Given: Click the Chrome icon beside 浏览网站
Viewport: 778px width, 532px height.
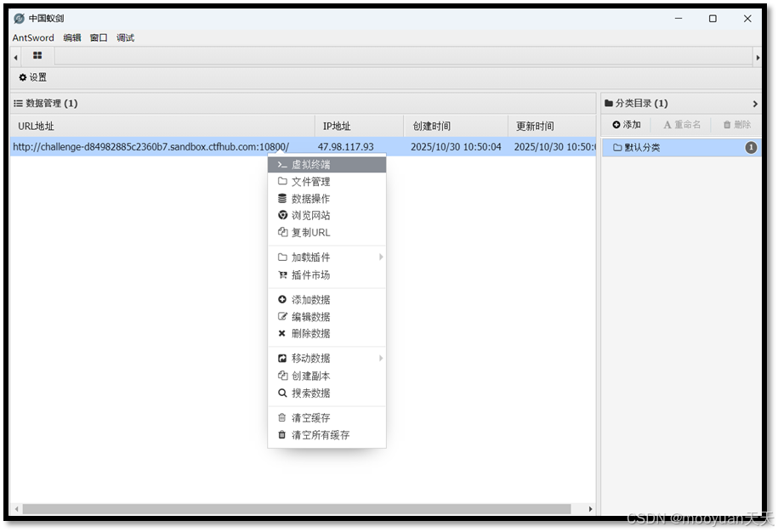Looking at the screenshot, I should (282, 215).
